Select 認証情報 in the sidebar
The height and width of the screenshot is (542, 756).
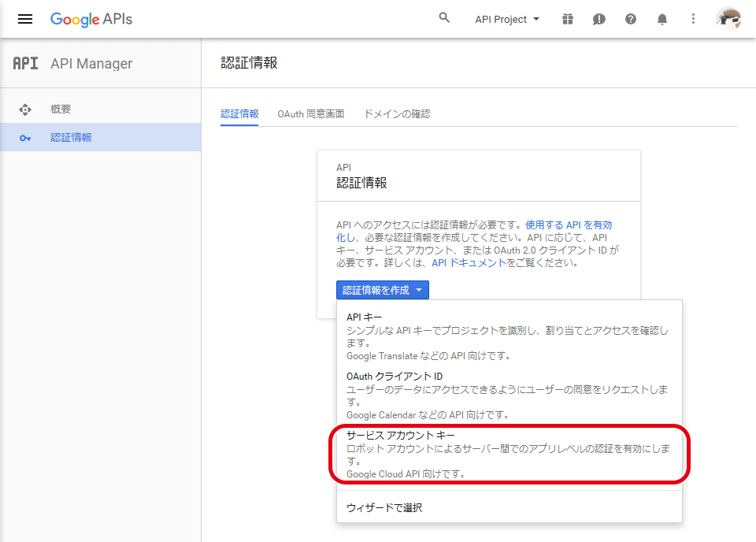coord(100,137)
